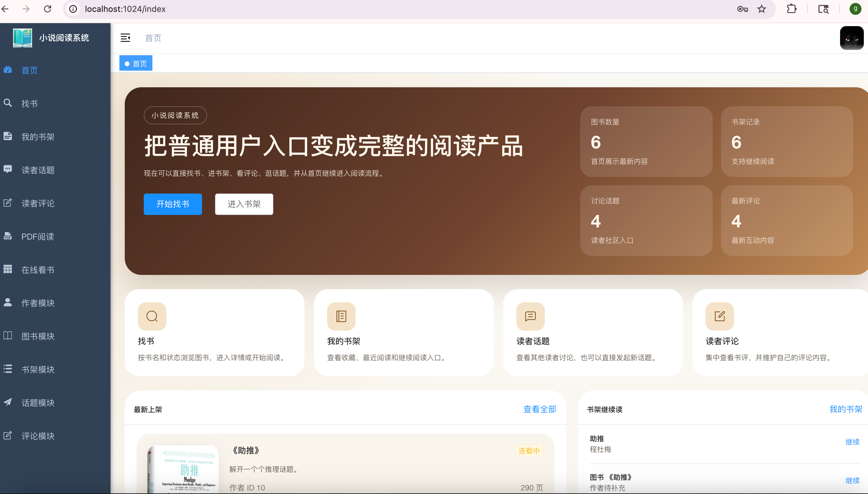Click the edit icon in 读者评论 card
868x494 pixels.
[x=719, y=316]
